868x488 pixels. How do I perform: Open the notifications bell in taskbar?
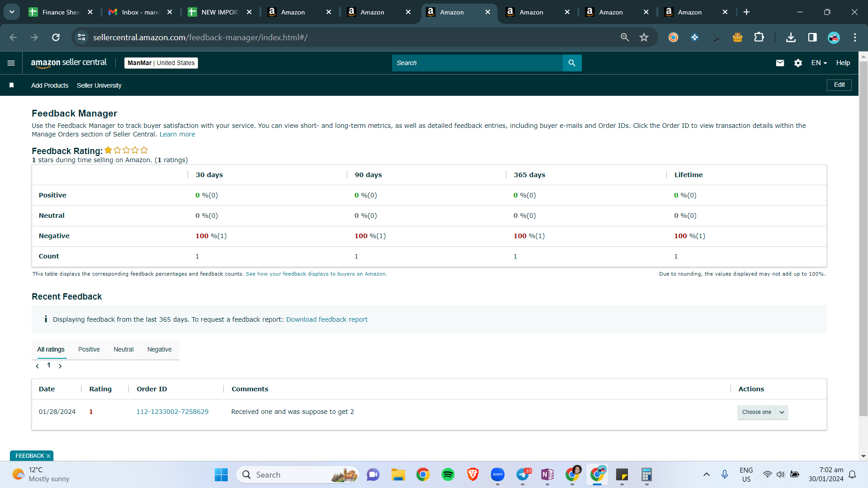[852, 474]
